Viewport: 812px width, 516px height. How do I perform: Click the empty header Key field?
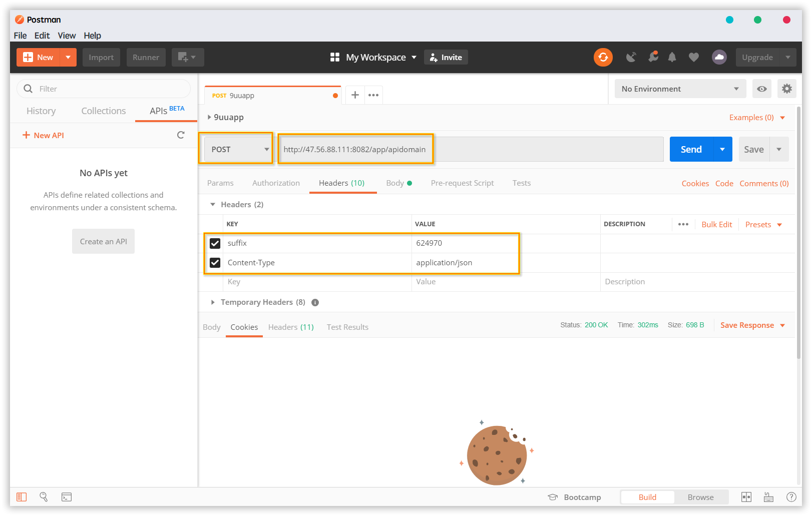tap(317, 282)
